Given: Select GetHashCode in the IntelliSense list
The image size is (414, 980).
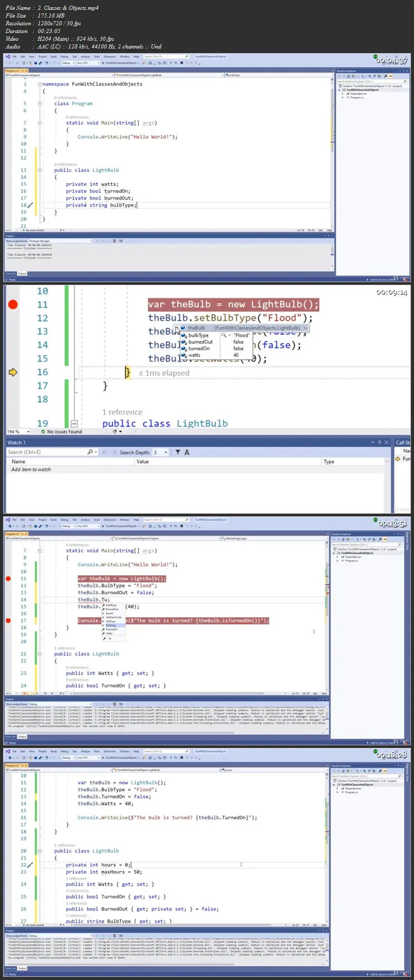Looking at the screenshot, I should pos(114,617).
